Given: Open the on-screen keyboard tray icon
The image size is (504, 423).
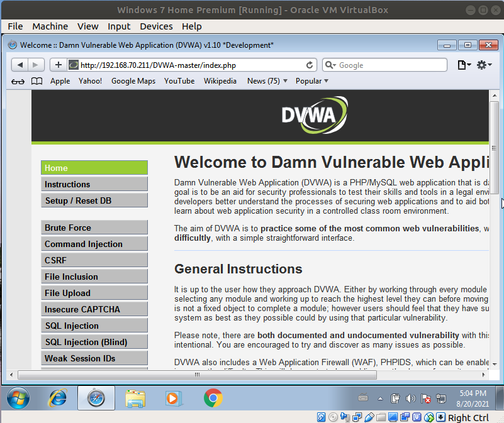Looking at the screenshot, I should (x=363, y=398).
